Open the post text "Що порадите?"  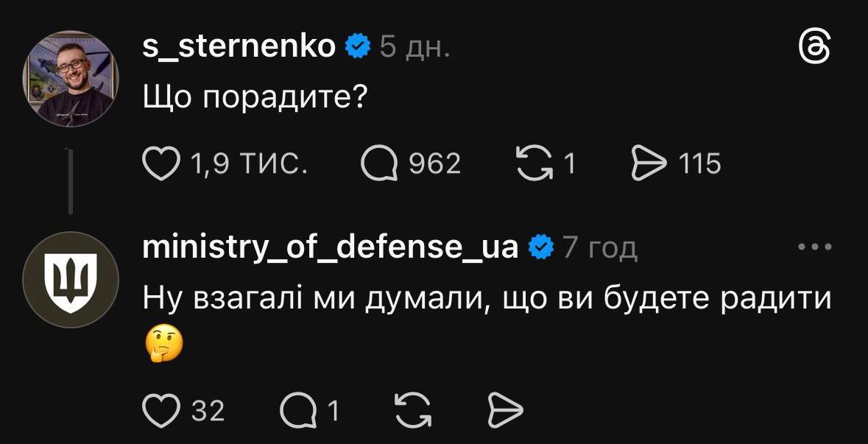255,96
